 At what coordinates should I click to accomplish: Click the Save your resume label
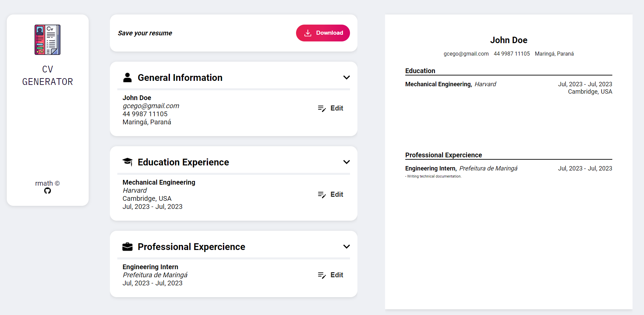(145, 33)
